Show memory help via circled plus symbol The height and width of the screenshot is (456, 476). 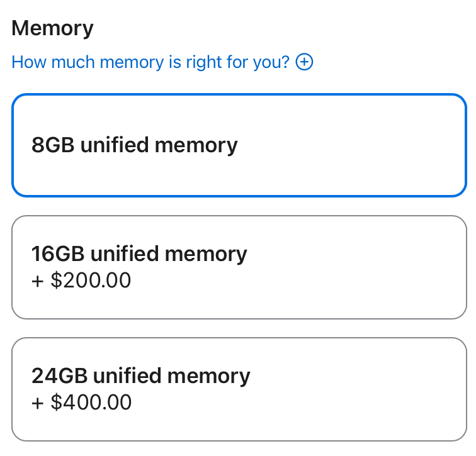(x=304, y=62)
